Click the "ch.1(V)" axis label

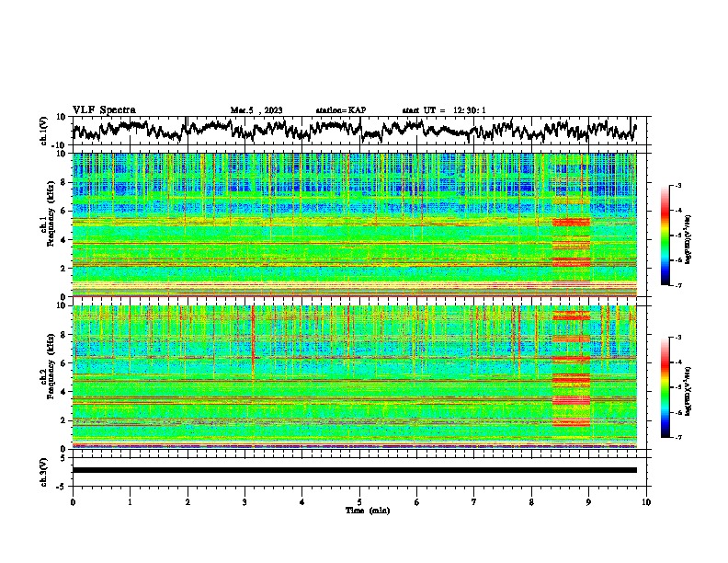click(x=44, y=131)
